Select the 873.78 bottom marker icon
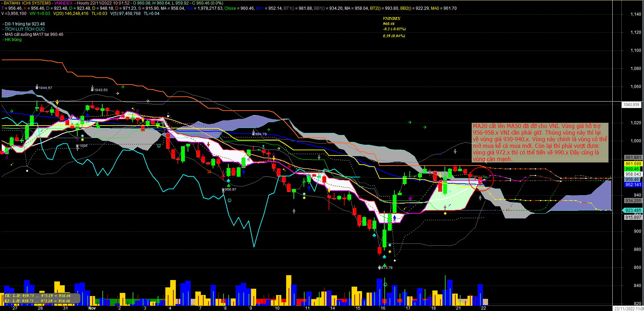Screen dimensions: 644x311 tap(379, 268)
